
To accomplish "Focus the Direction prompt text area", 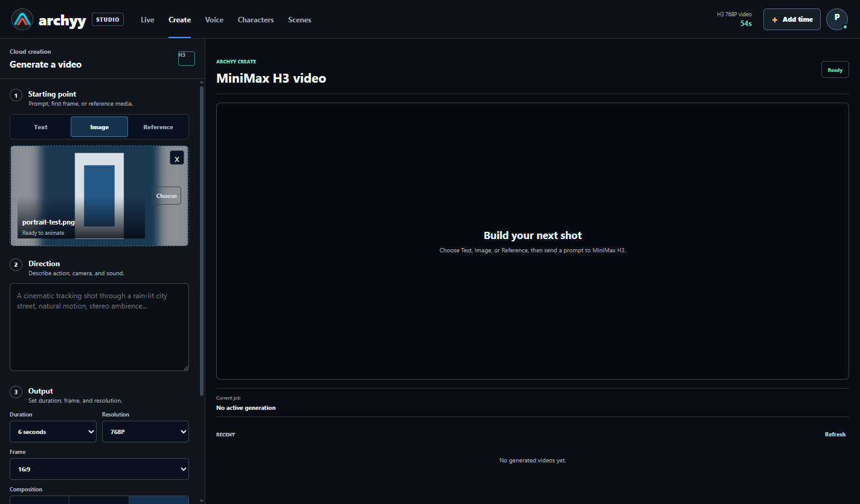I will click(x=99, y=327).
